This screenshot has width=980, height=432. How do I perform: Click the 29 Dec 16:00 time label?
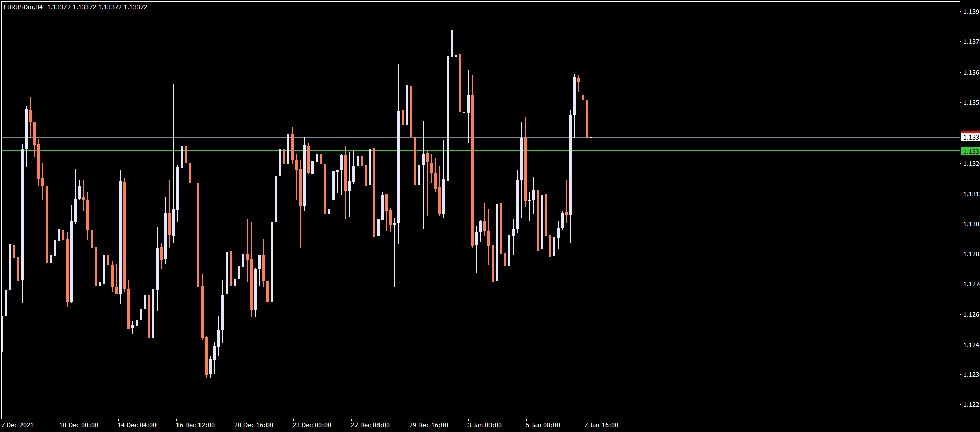pyautogui.click(x=429, y=425)
